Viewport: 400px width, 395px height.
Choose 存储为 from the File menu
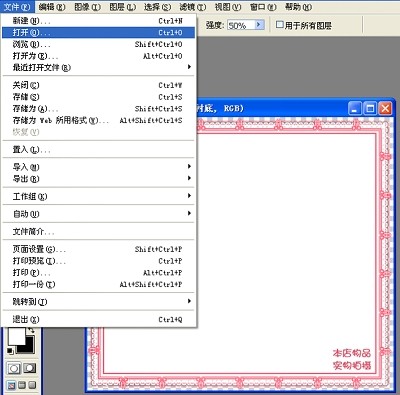98,109
